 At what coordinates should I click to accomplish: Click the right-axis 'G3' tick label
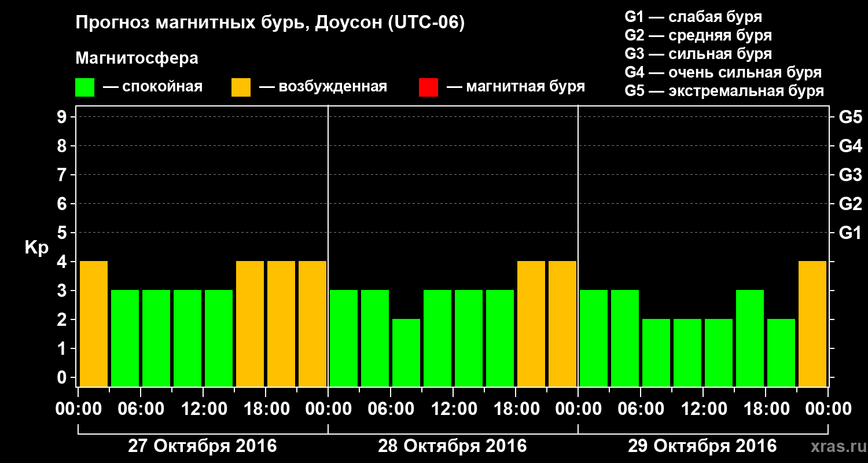pos(850,175)
